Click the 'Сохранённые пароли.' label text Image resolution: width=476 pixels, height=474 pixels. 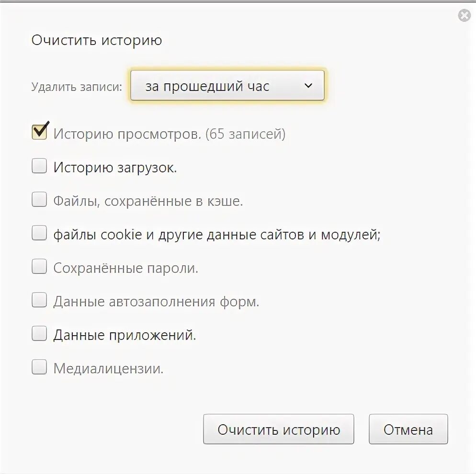(125, 268)
